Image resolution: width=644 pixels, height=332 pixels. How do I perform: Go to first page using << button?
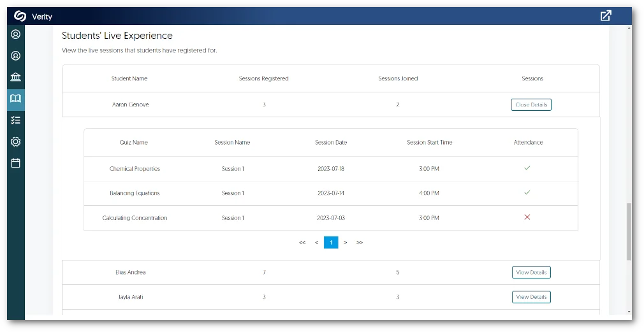click(302, 242)
